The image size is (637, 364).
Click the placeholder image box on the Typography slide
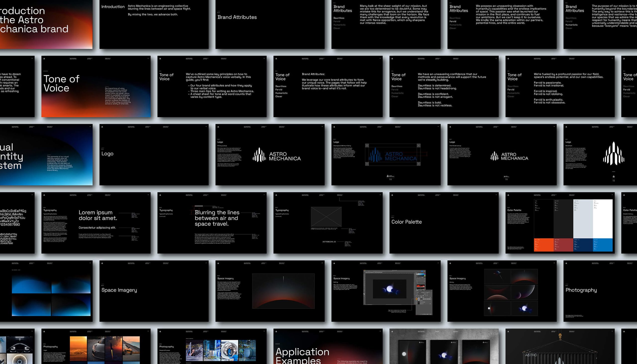(326, 217)
